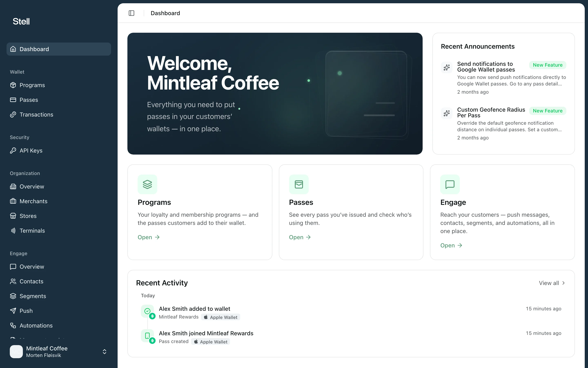Click the Programs card layers icon

point(147,184)
